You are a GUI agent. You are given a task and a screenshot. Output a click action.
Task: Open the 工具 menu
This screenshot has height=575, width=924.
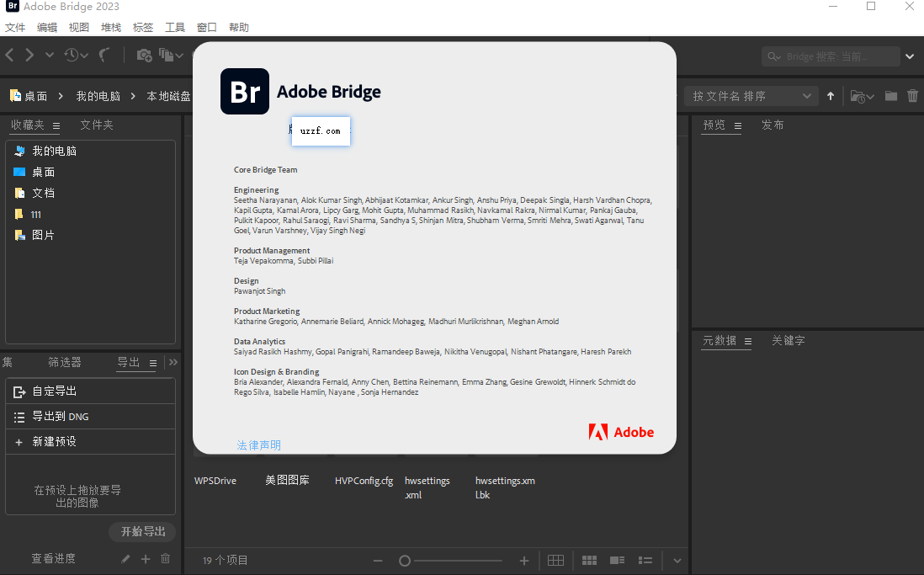pos(175,27)
